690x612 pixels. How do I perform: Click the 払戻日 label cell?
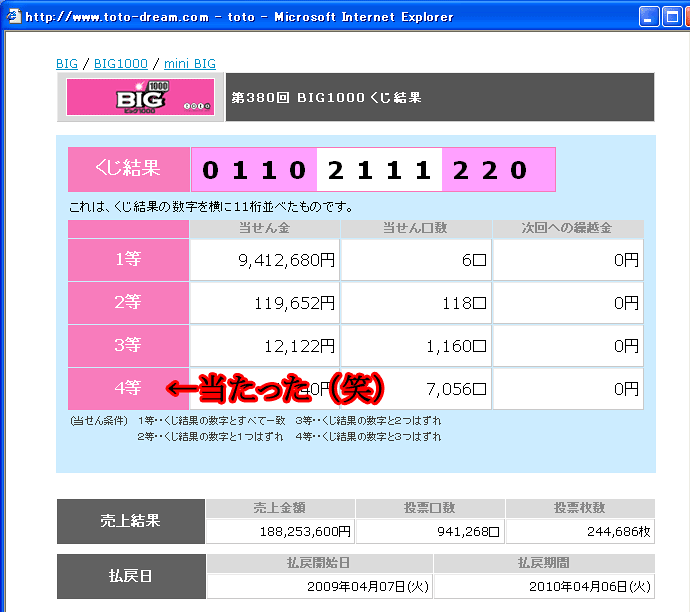pos(131,576)
